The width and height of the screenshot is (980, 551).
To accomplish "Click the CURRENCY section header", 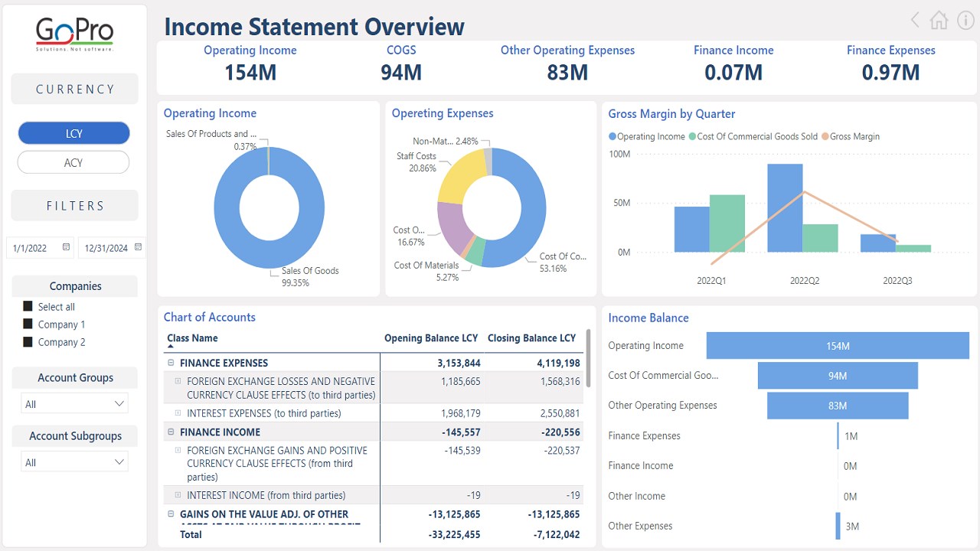I will (75, 89).
